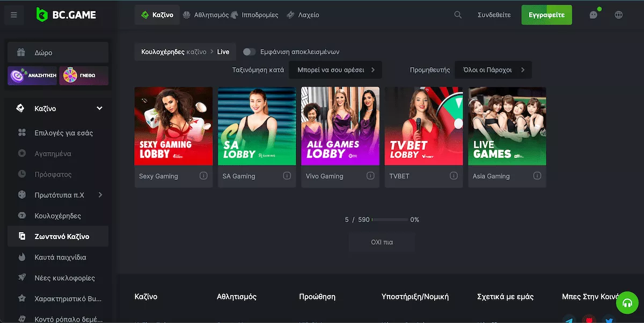Screen dimensions: 644x323
Task: Select the Λαχείο top tab
Action: (303, 15)
